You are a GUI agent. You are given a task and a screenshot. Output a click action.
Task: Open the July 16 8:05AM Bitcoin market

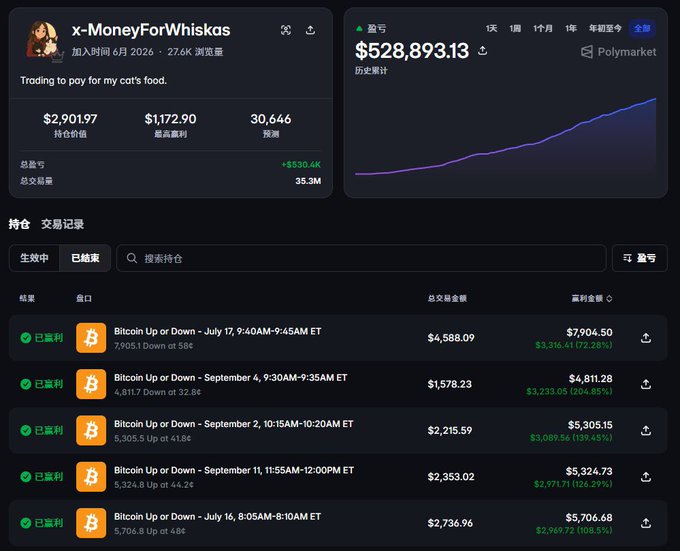pos(218,517)
